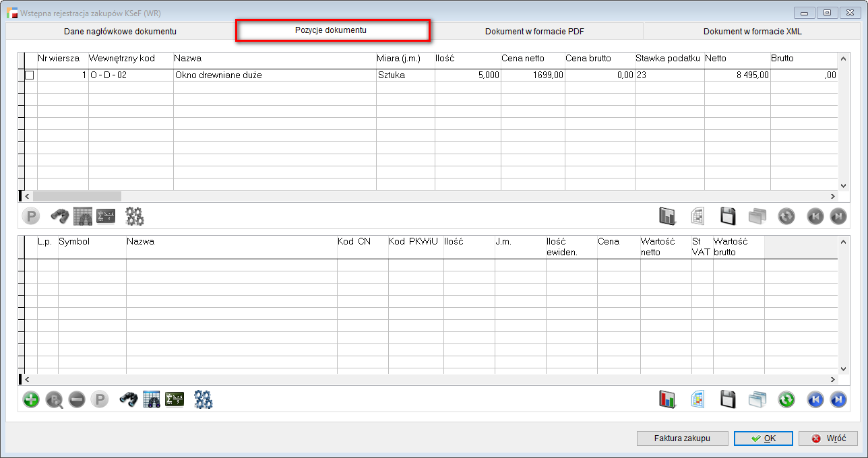This screenshot has height=458, width=868.
Task: Jump to last record with blue arrow icon
Action: pyautogui.click(x=838, y=399)
